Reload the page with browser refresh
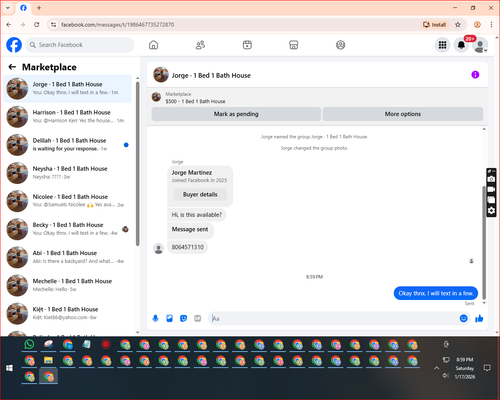500x400 pixels. [x=37, y=25]
